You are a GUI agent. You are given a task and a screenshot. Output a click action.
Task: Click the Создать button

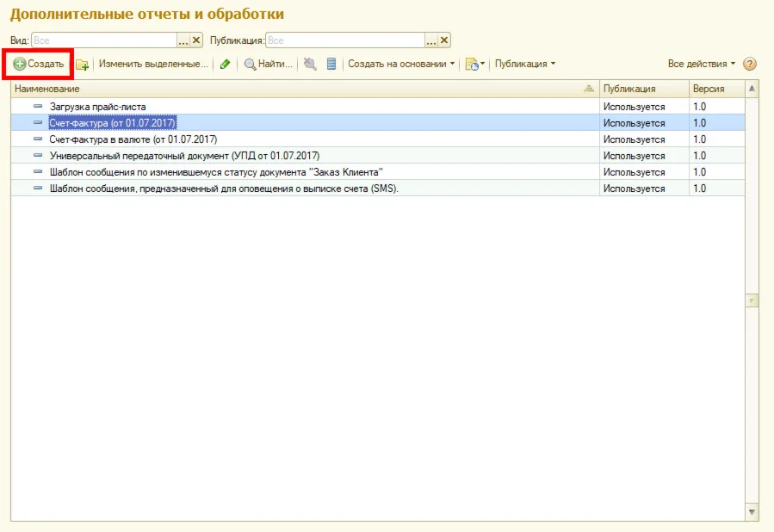(39, 64)
